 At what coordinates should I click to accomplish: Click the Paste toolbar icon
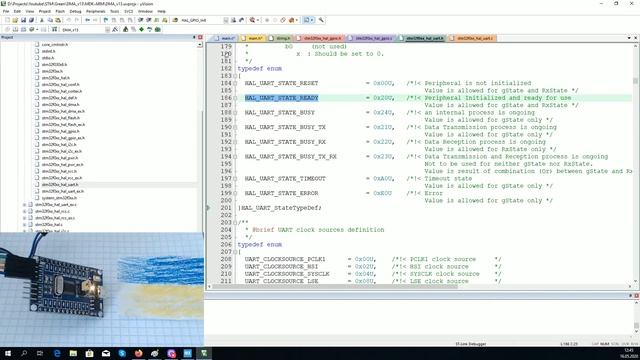point(58,20)
